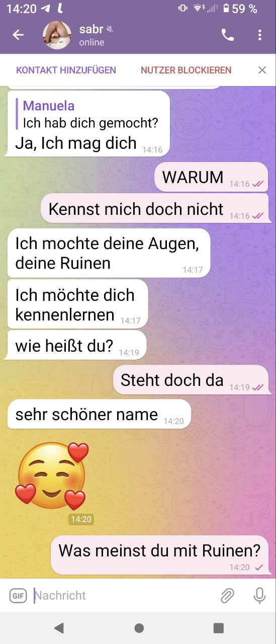Screen dimensions: 276x644
Task: Tap the 'sehr schöner name' message bubble
Action: point(100,415)
